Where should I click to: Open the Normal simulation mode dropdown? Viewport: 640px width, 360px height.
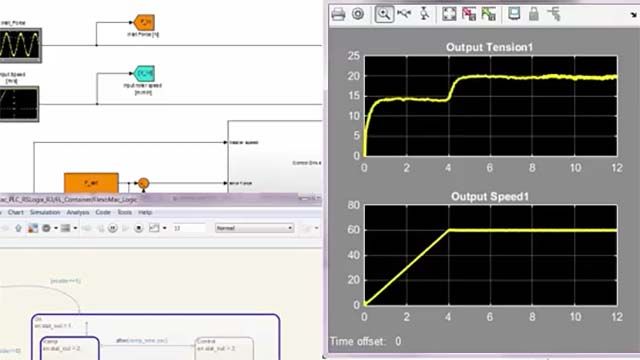254,228
